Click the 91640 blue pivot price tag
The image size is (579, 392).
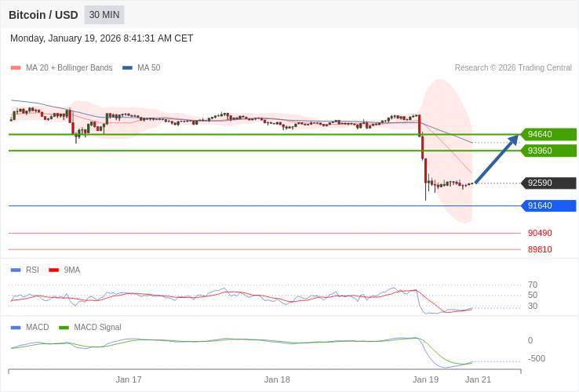tap(548, 205)
